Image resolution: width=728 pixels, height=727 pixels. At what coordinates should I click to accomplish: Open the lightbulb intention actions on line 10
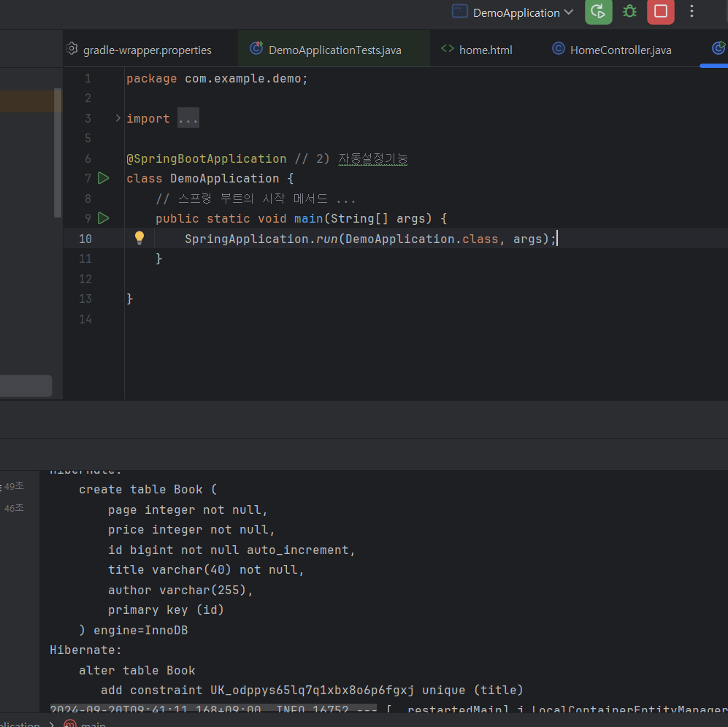click(139, 238)
